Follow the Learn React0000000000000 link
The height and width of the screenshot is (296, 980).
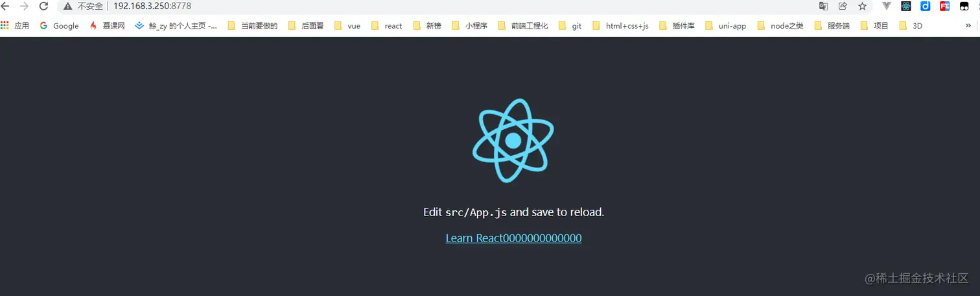[513, 238]
